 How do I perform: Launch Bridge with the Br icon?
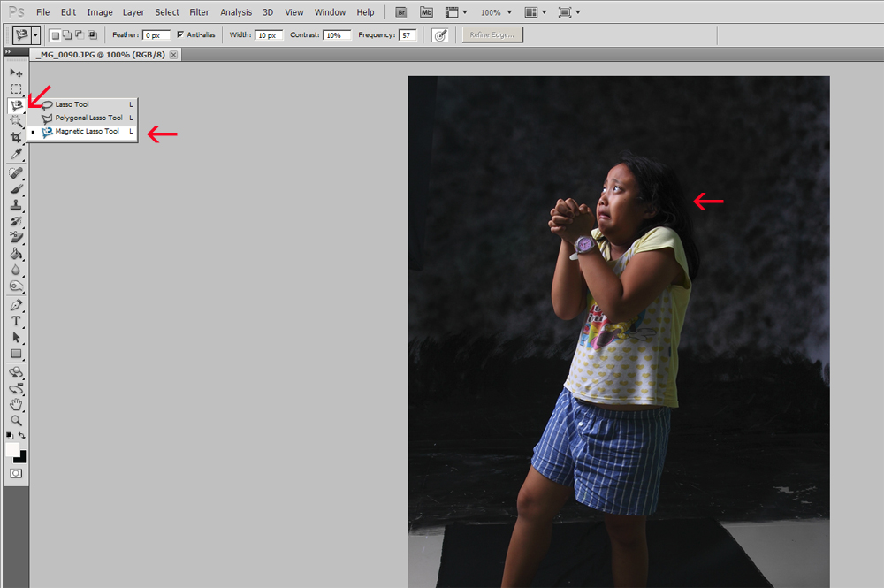[x=401, y=12]
